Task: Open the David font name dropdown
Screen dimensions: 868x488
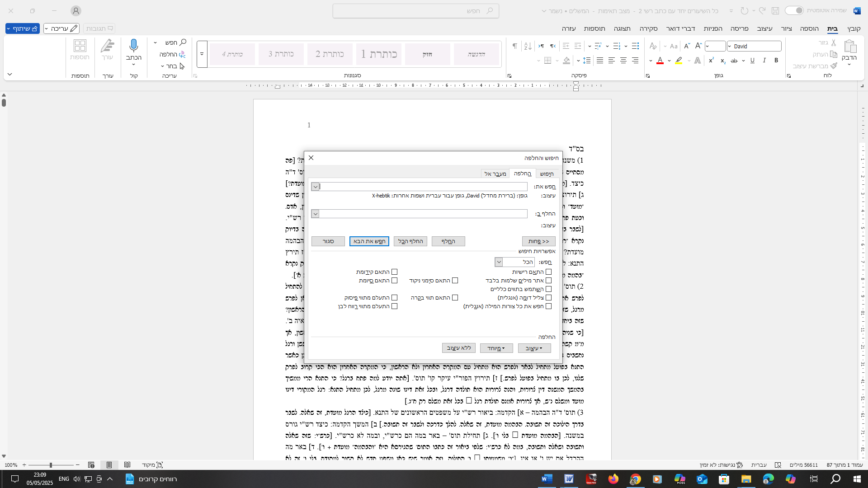Action: pos(729,46)
